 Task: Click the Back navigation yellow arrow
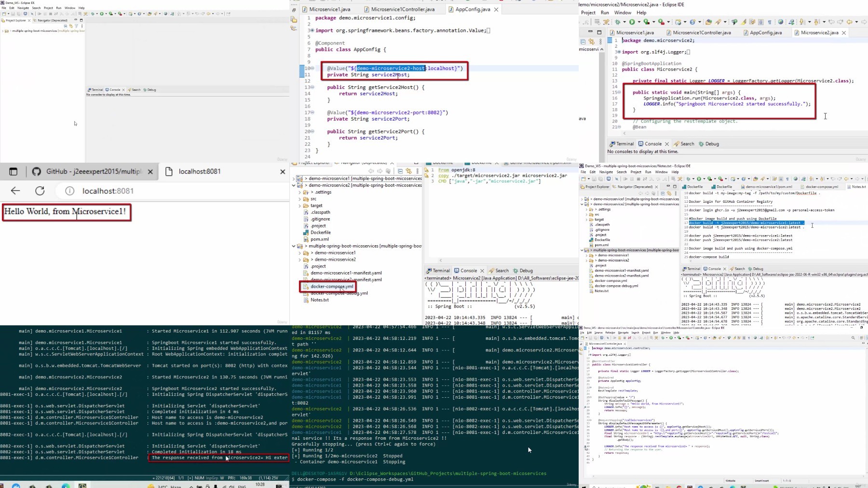(x=850, y=22)
